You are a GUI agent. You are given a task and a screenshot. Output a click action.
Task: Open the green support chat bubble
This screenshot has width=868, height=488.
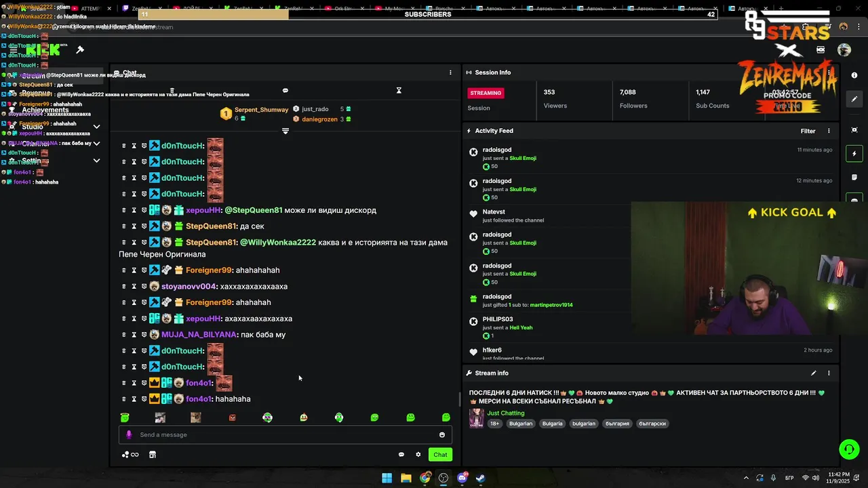[848, 449]
